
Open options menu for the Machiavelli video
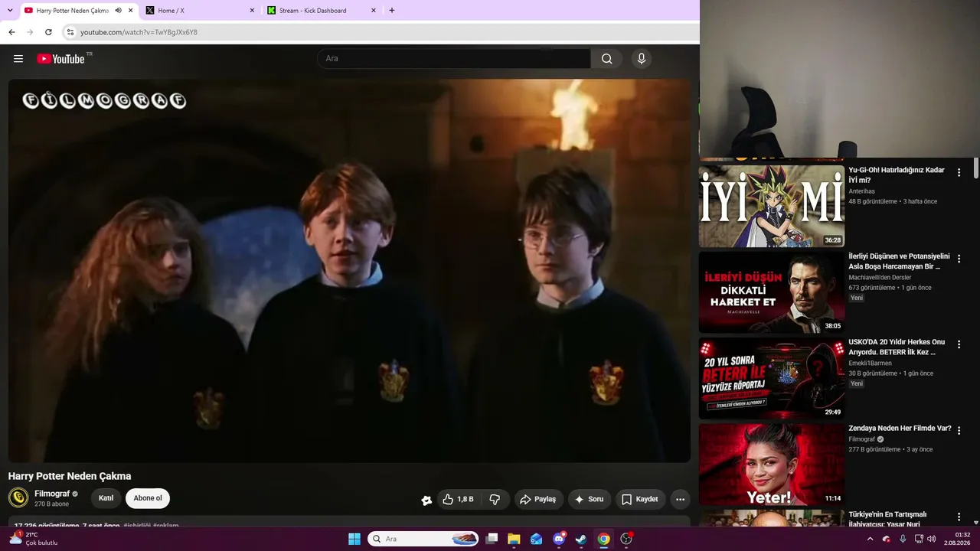pyautogui.click(x=959, y=259)
